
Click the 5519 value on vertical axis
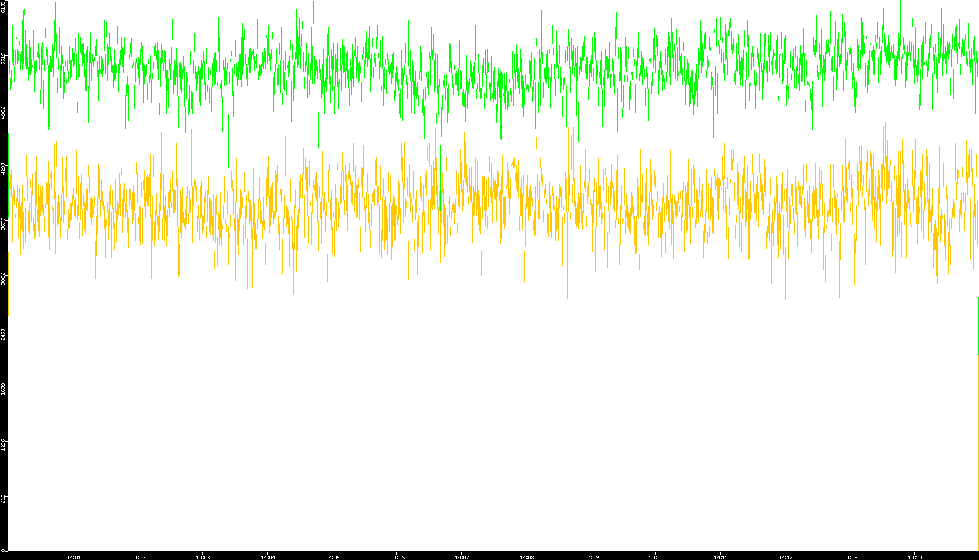click(x=4, y=58)
